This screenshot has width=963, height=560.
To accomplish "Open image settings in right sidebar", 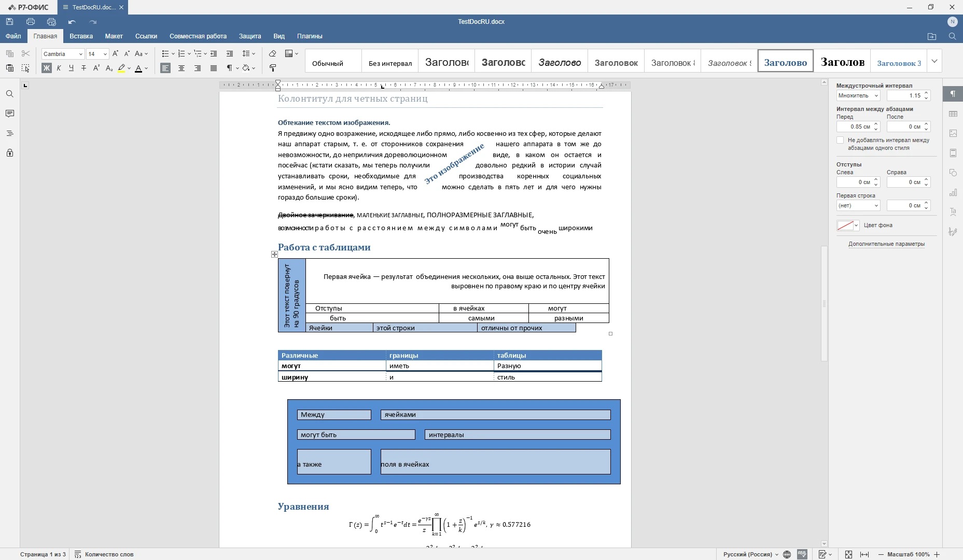I will coord(953,133).
